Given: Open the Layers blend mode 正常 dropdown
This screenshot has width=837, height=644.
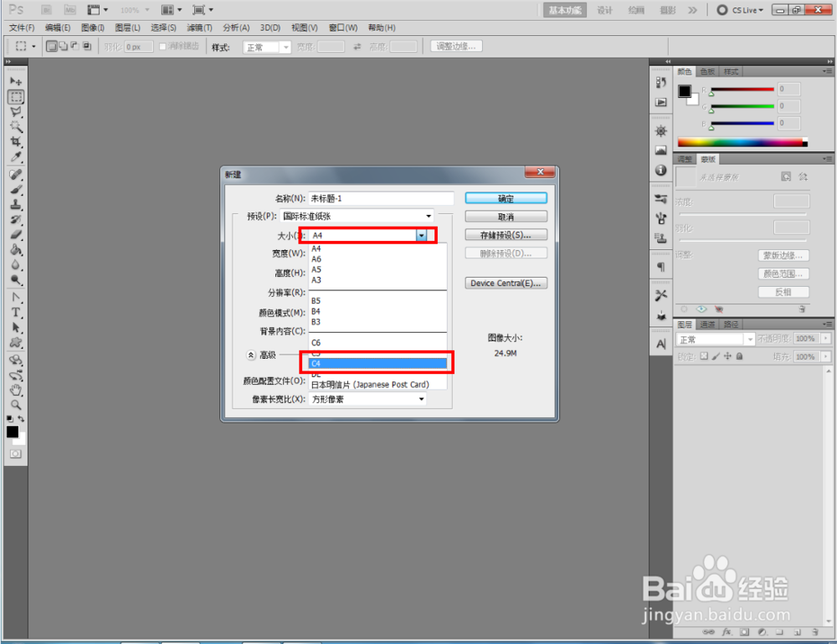Looking at the screenshot, I should click(716, 340).
